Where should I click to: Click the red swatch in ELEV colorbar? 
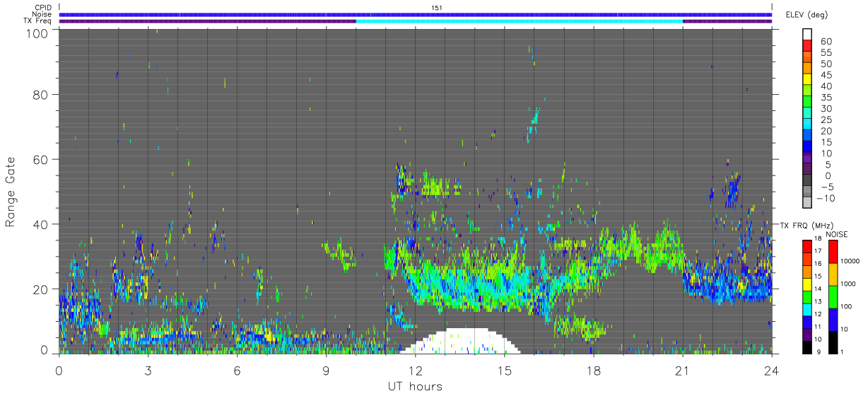pyautogui.click(x=807, y=47)
